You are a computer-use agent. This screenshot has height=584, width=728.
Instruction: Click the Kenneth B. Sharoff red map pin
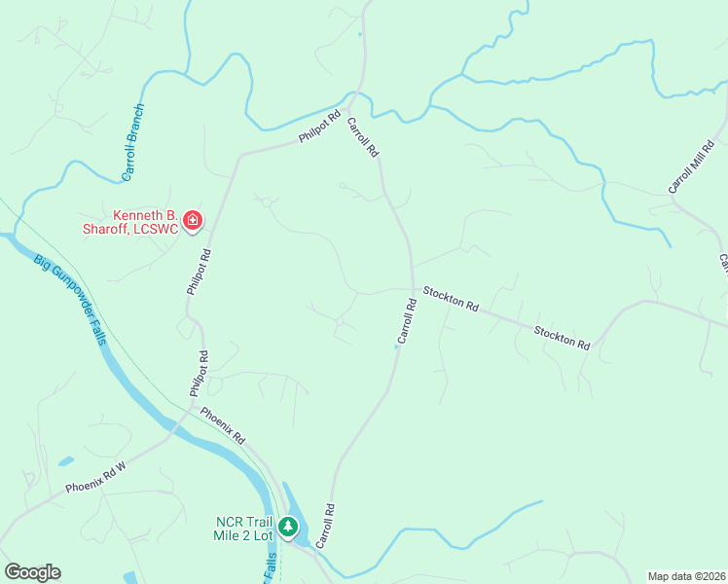coord(192,221)
